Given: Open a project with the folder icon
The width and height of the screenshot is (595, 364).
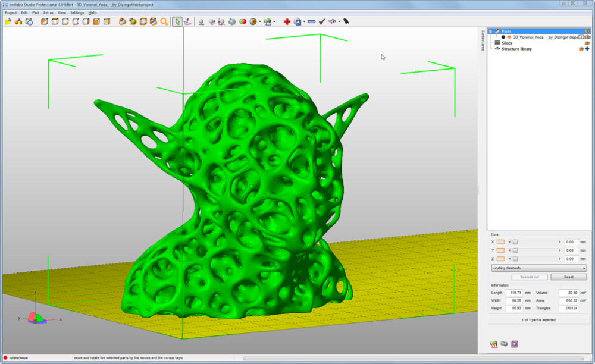Looking at the screenshot, I should [x=8, y=21].
